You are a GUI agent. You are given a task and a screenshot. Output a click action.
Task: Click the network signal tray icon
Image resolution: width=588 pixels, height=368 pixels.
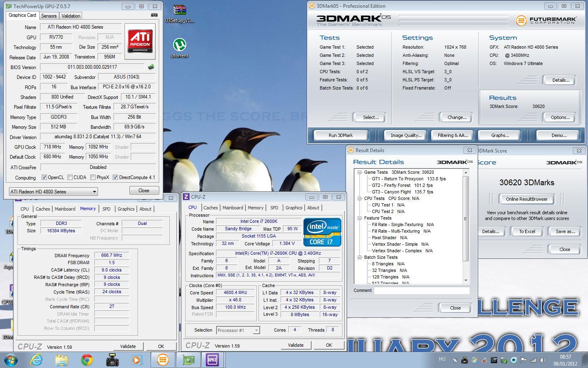(533, 360)
